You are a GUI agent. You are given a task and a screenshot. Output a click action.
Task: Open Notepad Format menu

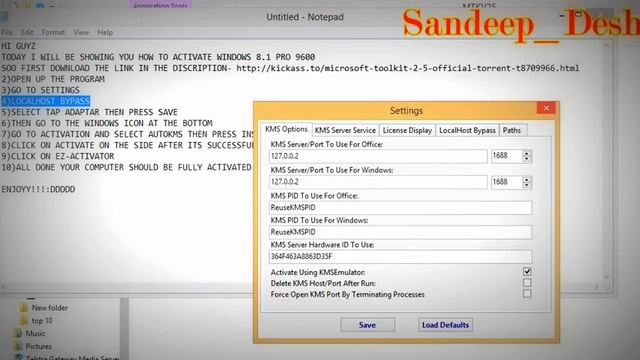pyautogui.click(x=53, y=32)
